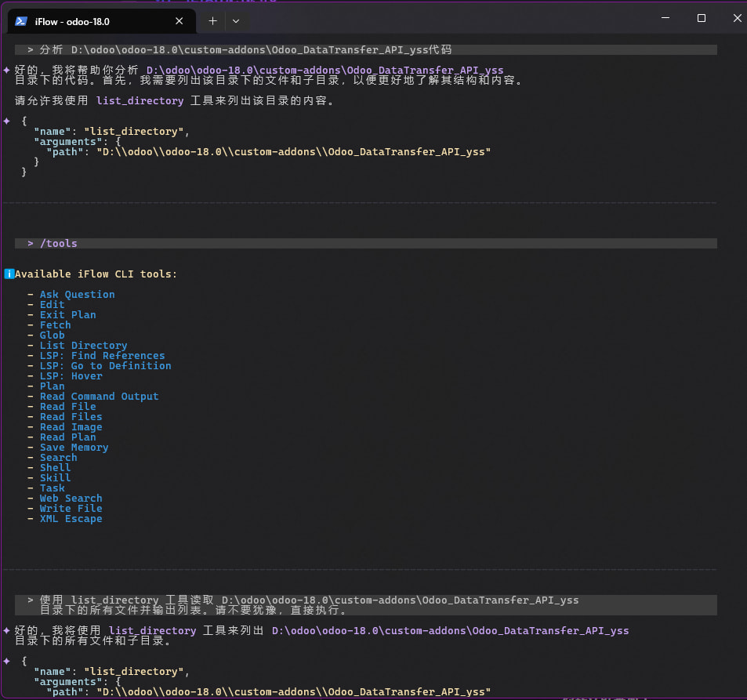
Task: Click the PowerShell icon in the iFlow tab
Action: (x=21, y=21)
